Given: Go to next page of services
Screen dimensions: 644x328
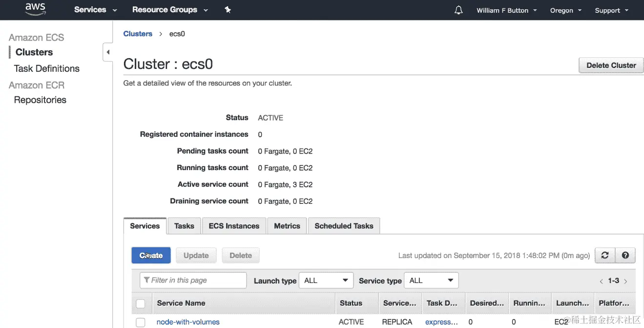Looking at the screenshot, I should [625, 281].
